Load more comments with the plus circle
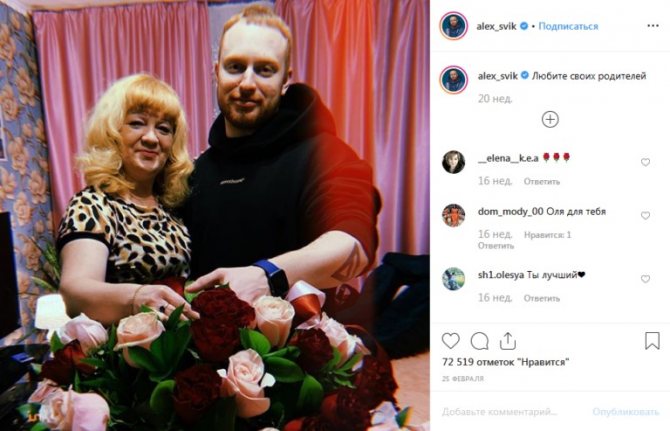This screenshot has height=431, width=670. pos(550,120)
